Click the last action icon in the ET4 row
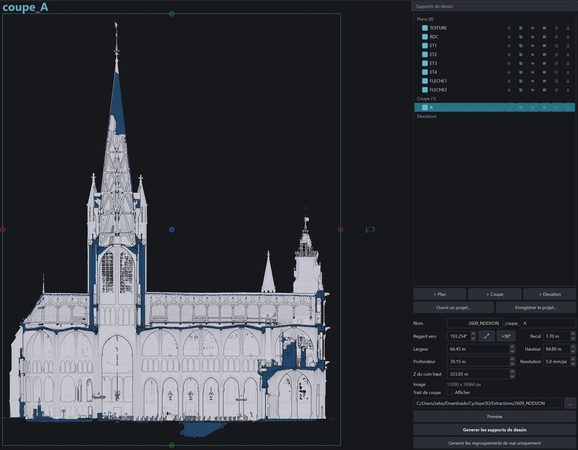The height and width of the screenshot is (450, 578). [x=568, y=72]
